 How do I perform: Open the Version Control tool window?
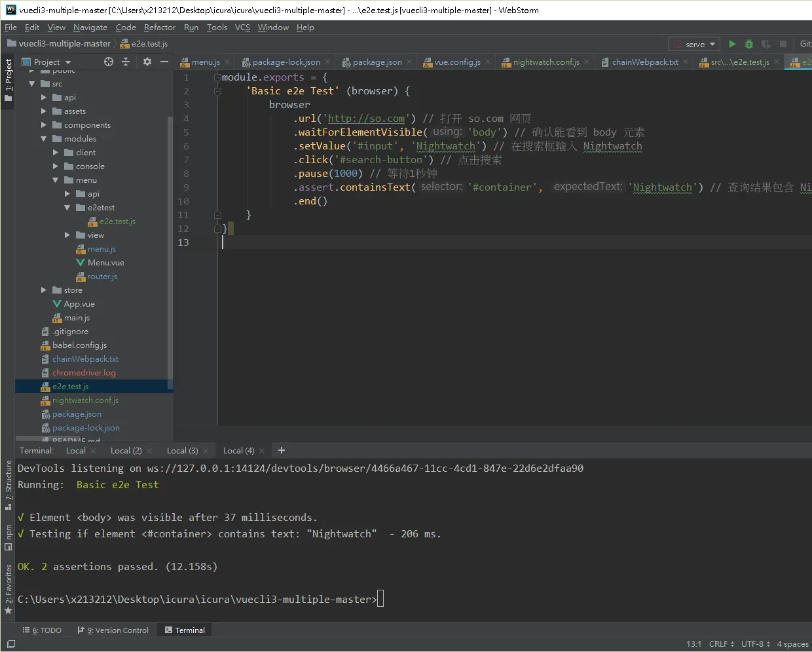113,630
